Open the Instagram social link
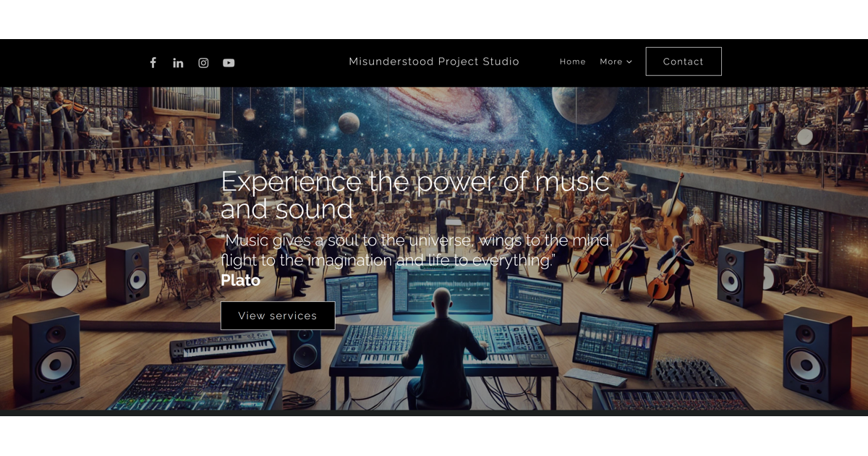Screen dimensions: 868x456 coord(203,63)
